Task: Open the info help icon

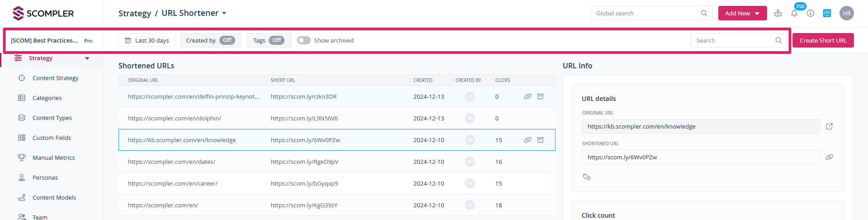Action: [811, 14]
